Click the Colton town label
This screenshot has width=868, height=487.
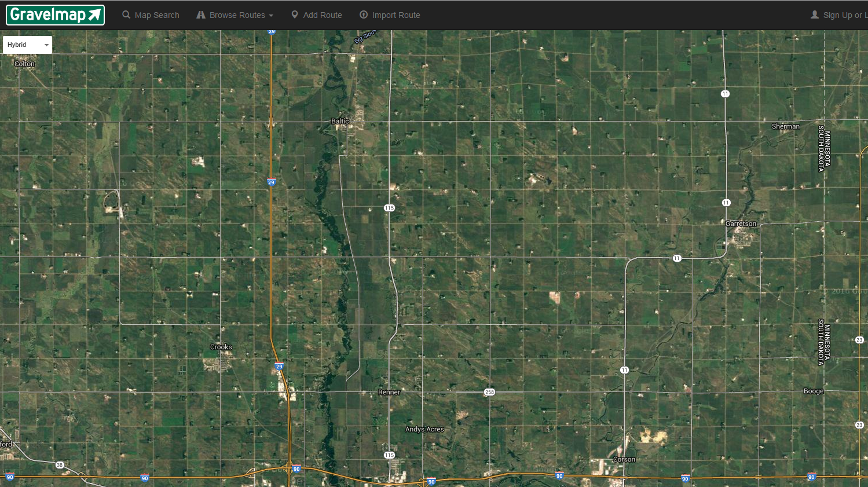click(24, 64)
